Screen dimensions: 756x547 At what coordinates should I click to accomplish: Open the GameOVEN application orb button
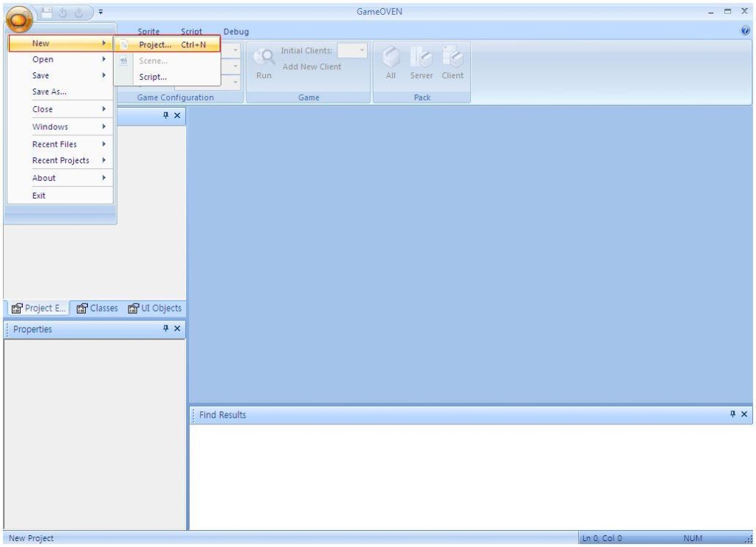point(19,19)
